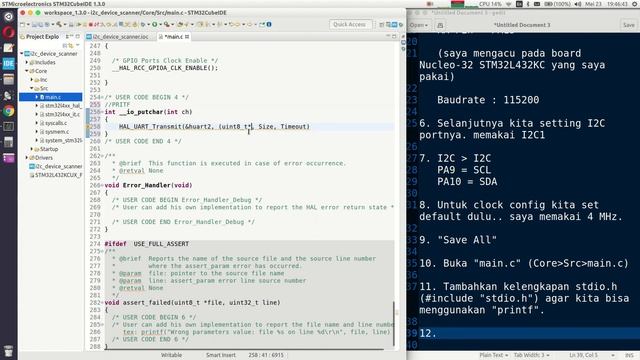Screen dimensions: 640x360
Task: Click the build hammer toolbar icon
Action: pyautogui.click(x=59, y=24)
